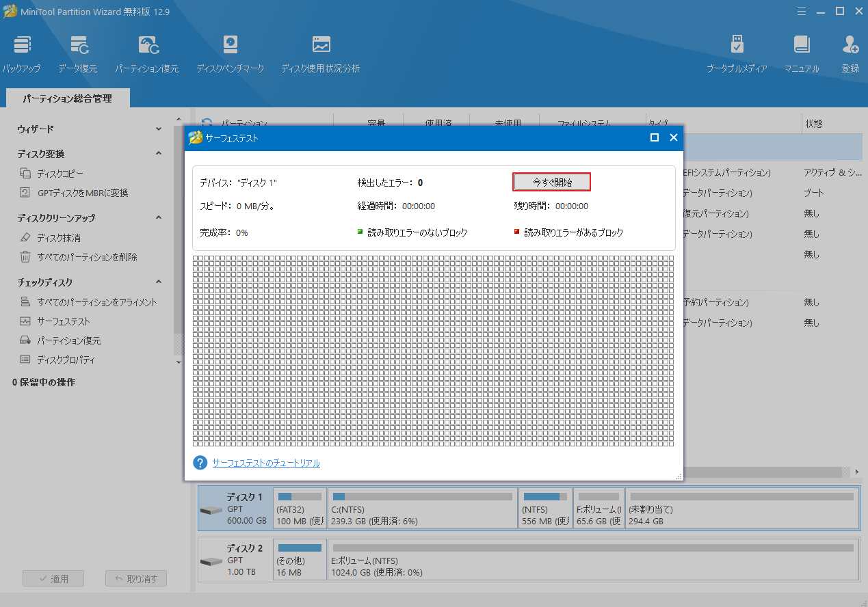Collapse the チェックディスク section
Image resolution: width=868 pixels, height=607 pixels.
tap(159, 282)
